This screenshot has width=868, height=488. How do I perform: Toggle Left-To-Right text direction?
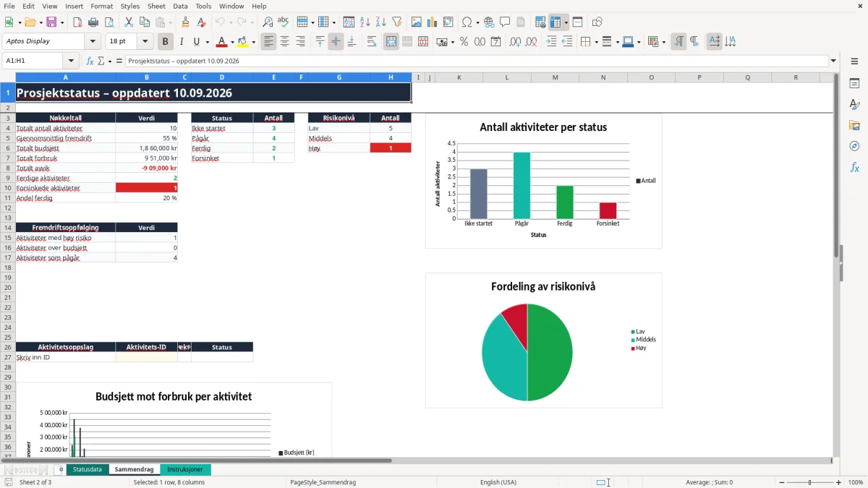(x=678, y=42)
